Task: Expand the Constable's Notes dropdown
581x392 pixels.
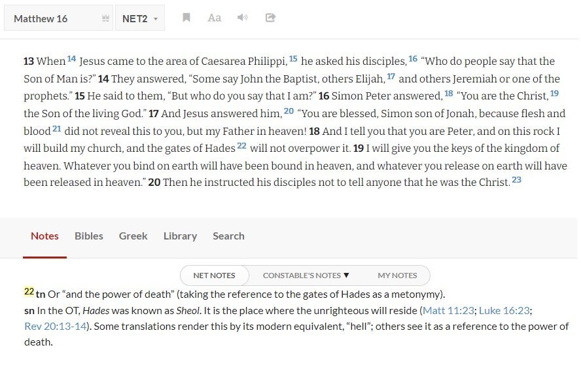Action: tap(306, 276)
